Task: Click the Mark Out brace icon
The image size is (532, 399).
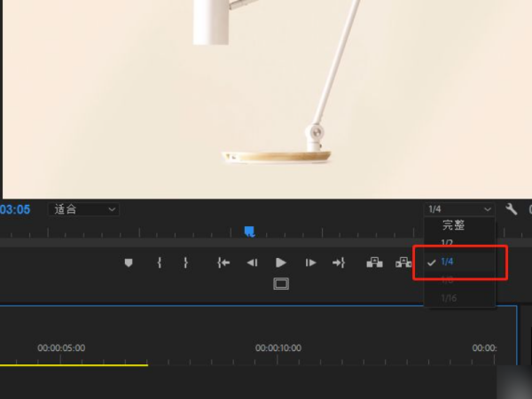Action: click(185, 262)
